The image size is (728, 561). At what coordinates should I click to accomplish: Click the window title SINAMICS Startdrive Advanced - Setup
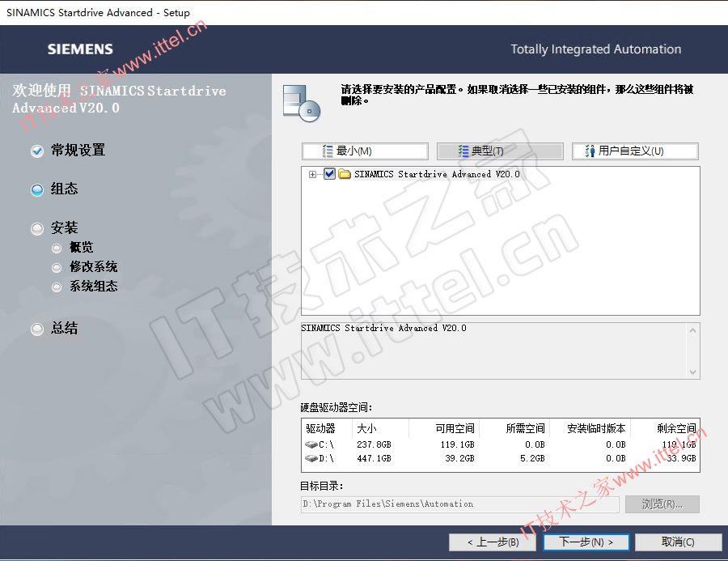[x=98, y=13]
